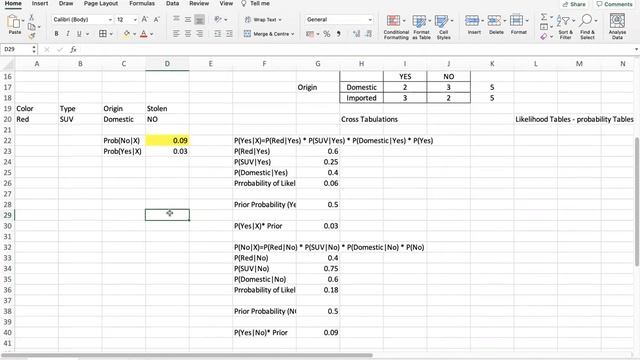The height and width of the screenshot is (360, 640).
Task: Apply the Borders grid icon
Action: click(103, 34)
